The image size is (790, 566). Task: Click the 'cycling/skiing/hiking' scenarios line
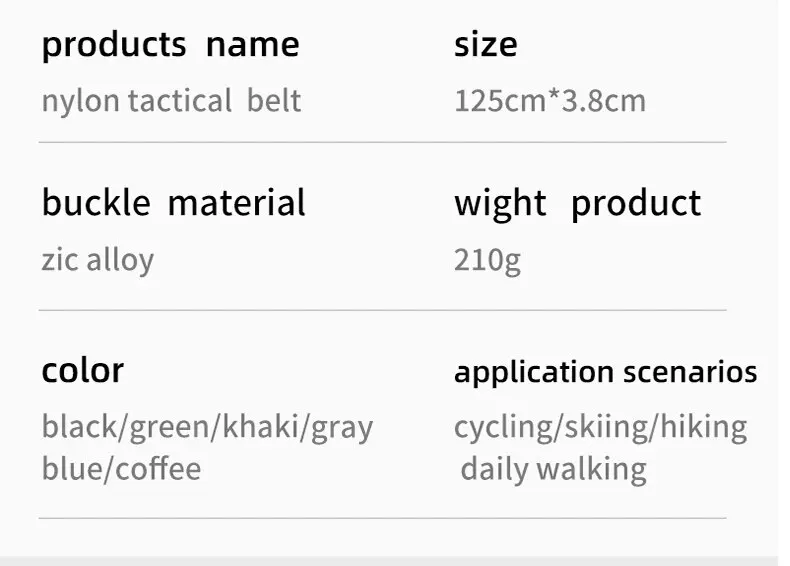601,428
